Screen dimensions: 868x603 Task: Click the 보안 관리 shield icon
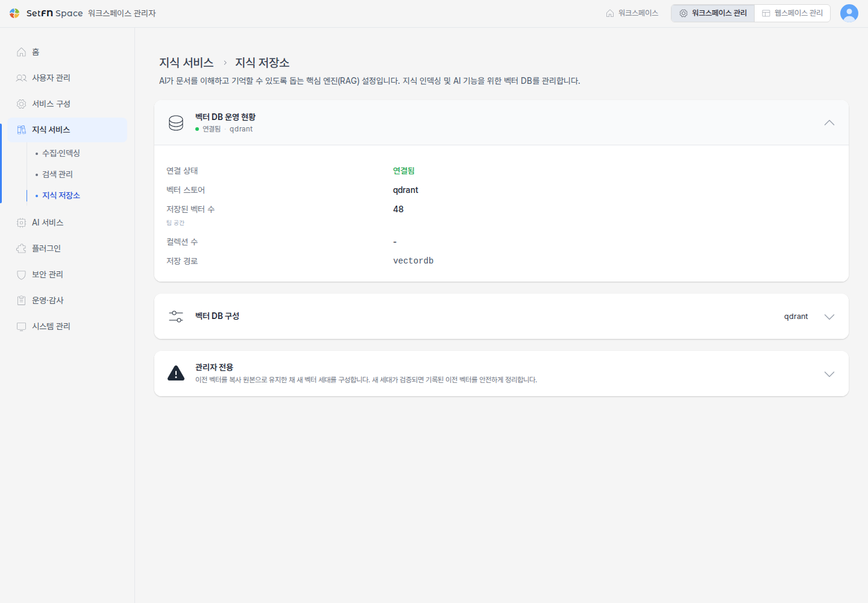(x=22, y=275)
